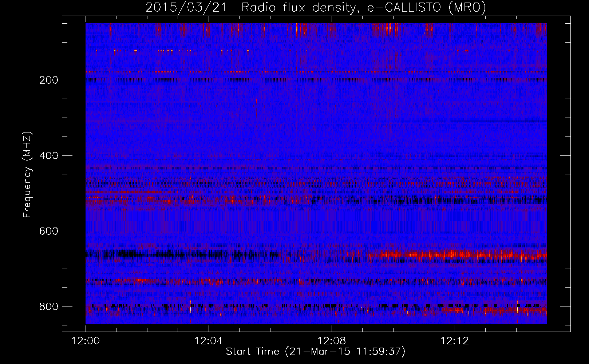
Task: Click the 'Frequency (MHZ)' axis label
Action: coord(27,175)
